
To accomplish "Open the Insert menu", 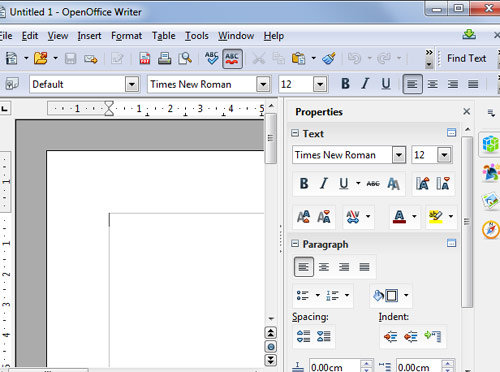I will pos(89,36).
